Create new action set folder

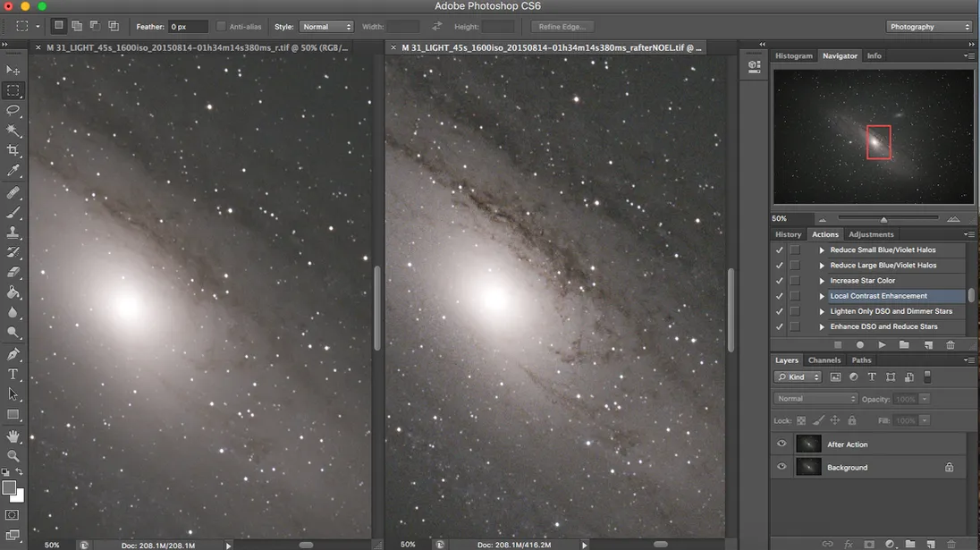coord(904,345)
